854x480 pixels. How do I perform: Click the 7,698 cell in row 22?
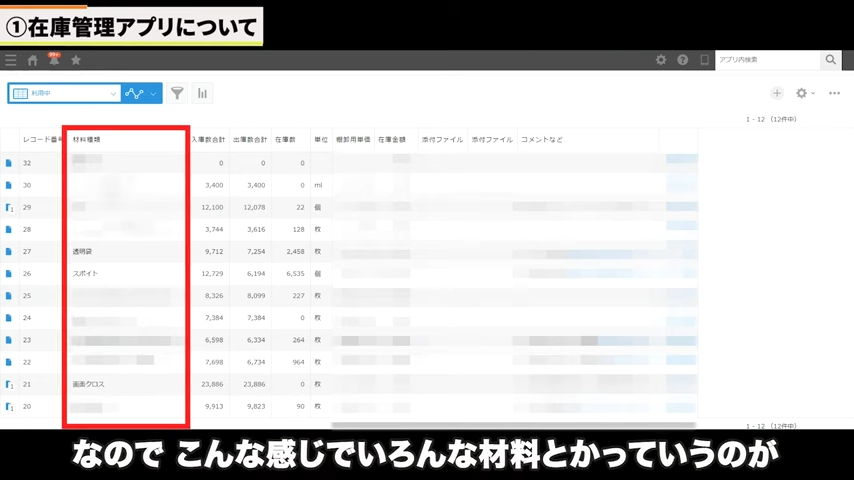click(x=214, y=362)
